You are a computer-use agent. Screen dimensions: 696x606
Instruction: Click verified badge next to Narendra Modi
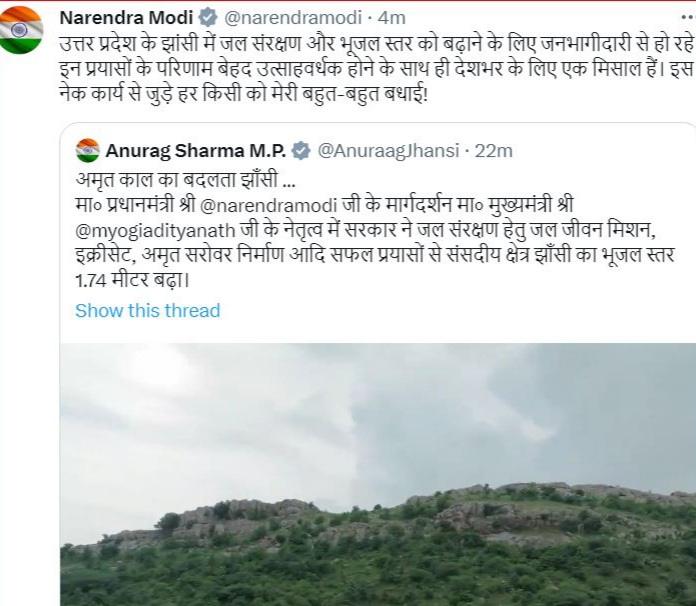(208, 18)
